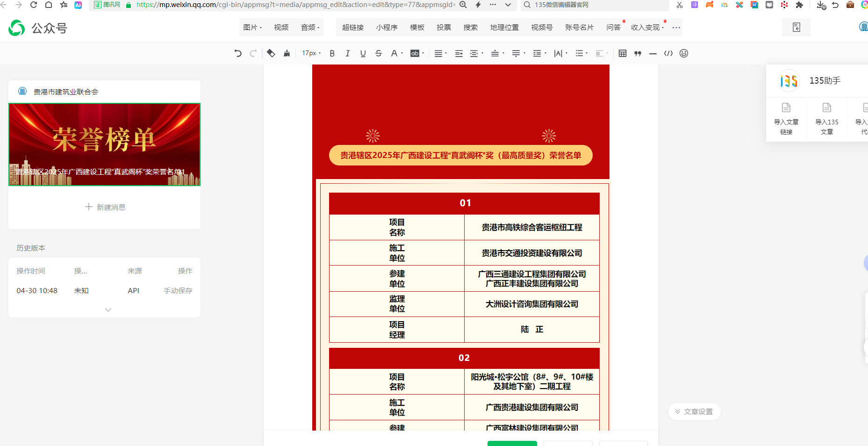Click the scissors screenshot icon in browser toolbar
Viewport: 868px width, 446px height.
[680, 5]
